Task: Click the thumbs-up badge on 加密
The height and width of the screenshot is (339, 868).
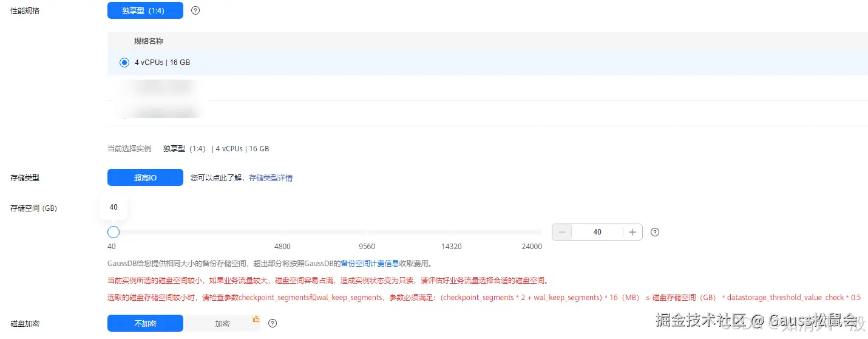Action: 256,318
